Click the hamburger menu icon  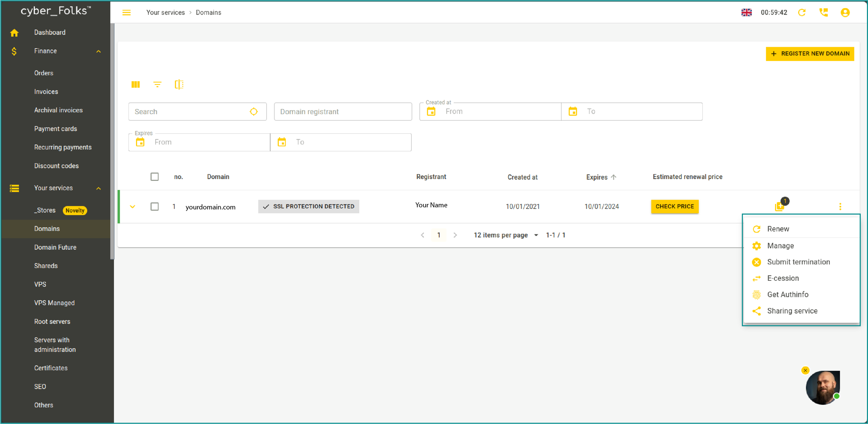coord(127,12)
